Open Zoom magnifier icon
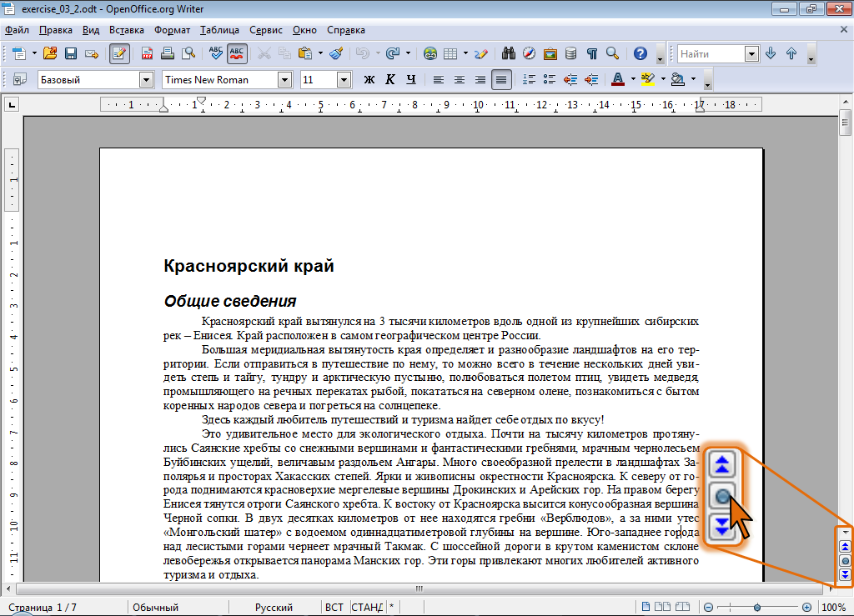 (x=613, y=53)
